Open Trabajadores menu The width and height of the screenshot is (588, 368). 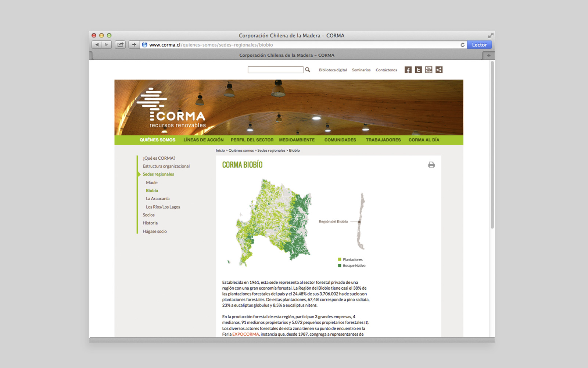[383, 140]
